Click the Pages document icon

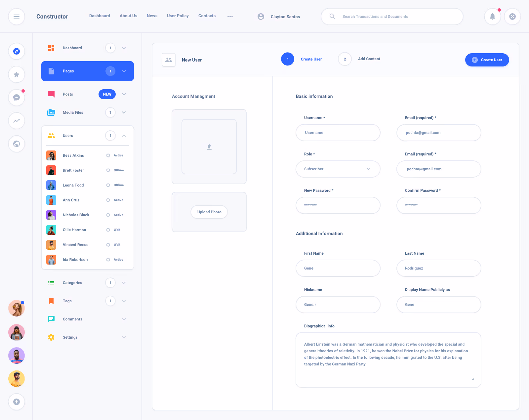point(51,71)
